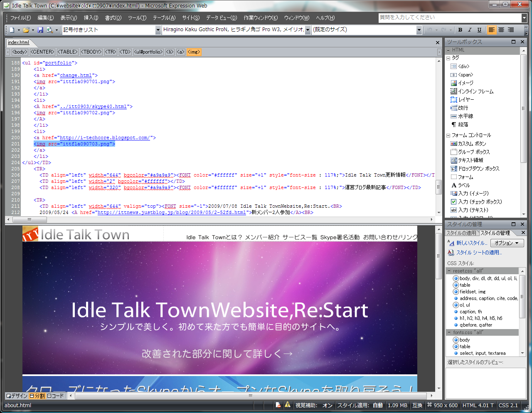
Task: Switch to デザイン view
Action: (x=17, y=396)
